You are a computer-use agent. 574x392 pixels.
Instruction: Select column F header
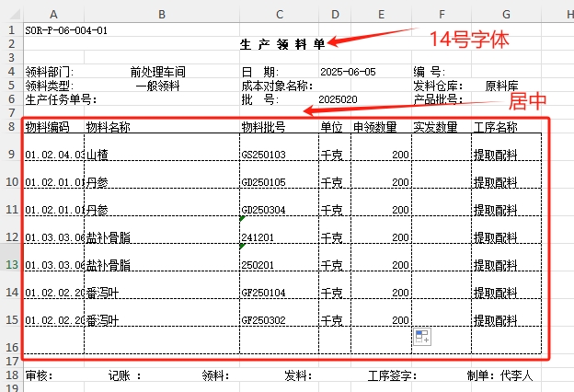pyautogui.click(x=442, y=15)
